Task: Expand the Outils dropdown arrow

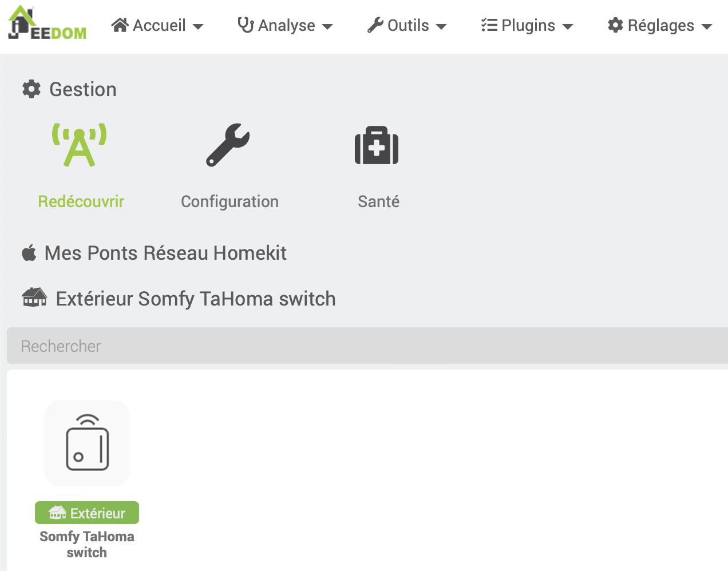Action: coord(441,26)
